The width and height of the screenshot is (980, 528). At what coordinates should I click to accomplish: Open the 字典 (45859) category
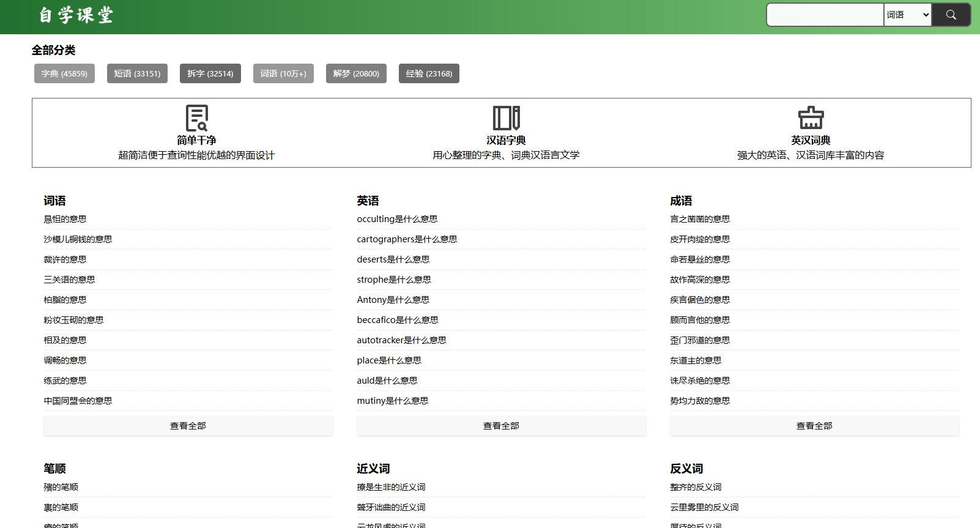pyautogui.click(x=64, y=73)
